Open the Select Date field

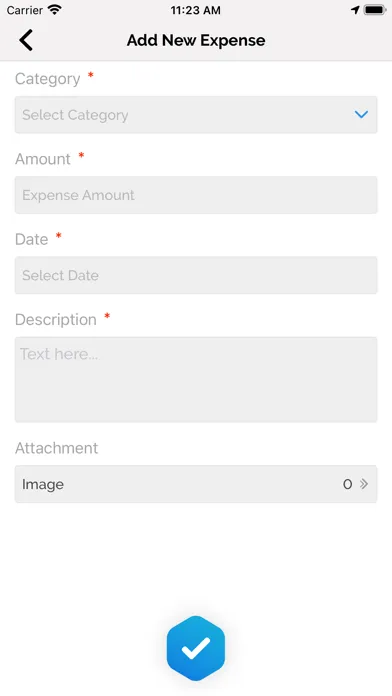(196, 275)
